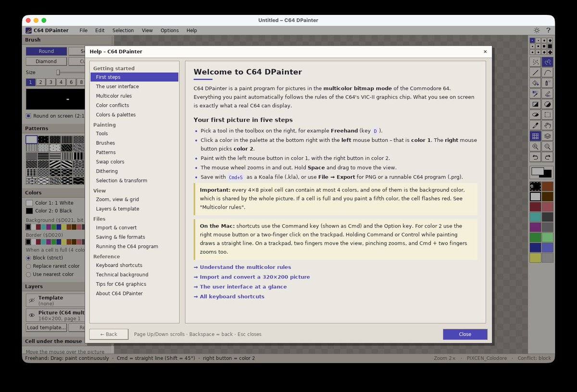Click the zoom in magnifier
Viewport: 577px width, 392px height.
click(535, 147)
